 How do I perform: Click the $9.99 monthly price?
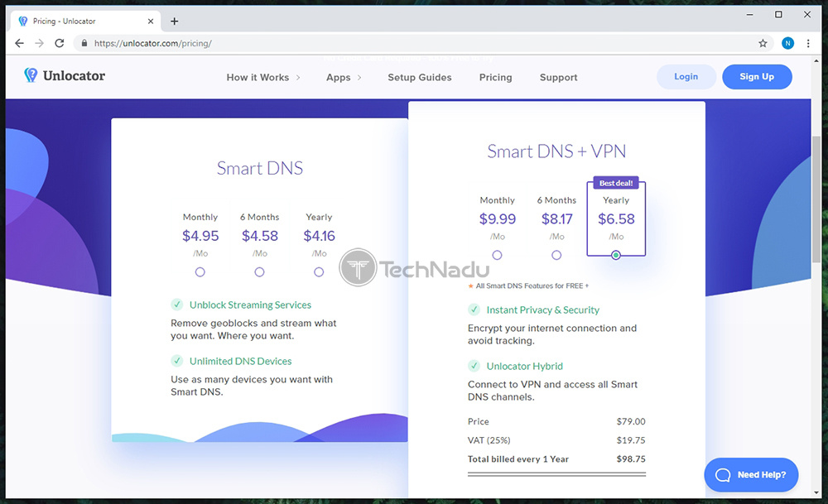coord(498,219)
